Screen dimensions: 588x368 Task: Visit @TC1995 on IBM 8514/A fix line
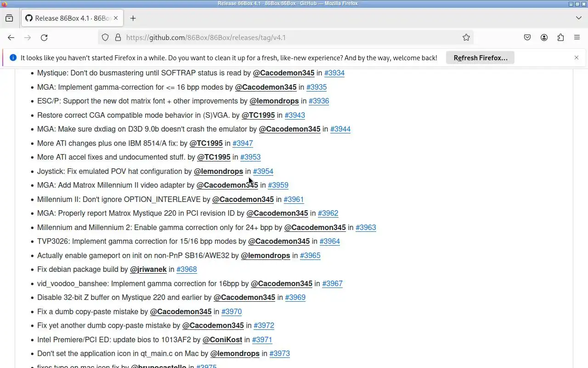[206, 143]
